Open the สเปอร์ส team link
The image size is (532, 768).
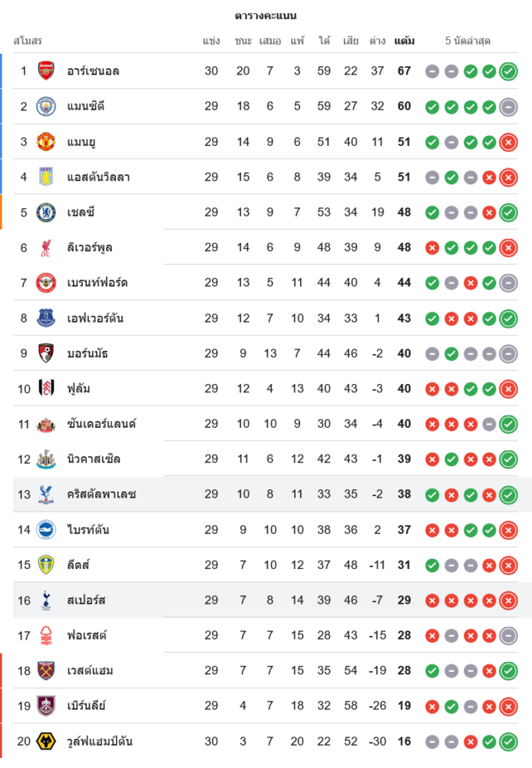86,601
